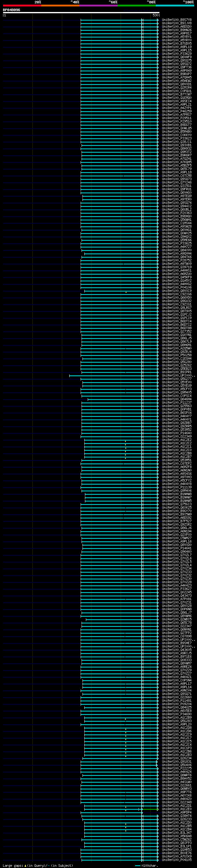Click the green ~80% identity color segment

137,6
